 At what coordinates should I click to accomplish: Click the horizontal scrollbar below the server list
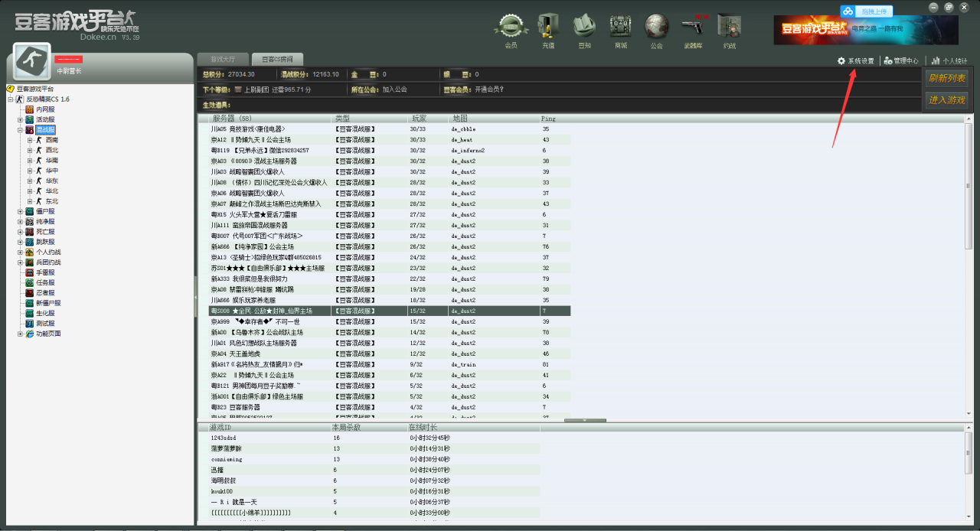585,419
